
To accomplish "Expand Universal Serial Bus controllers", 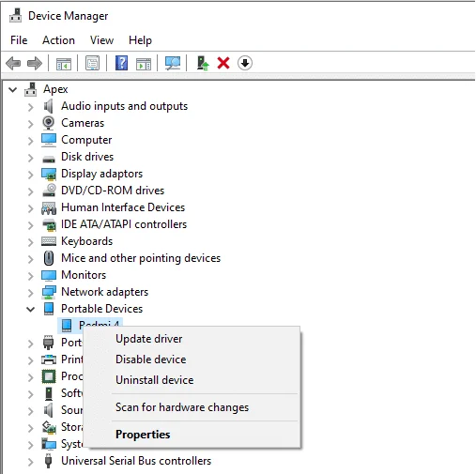I will [30, 462].
